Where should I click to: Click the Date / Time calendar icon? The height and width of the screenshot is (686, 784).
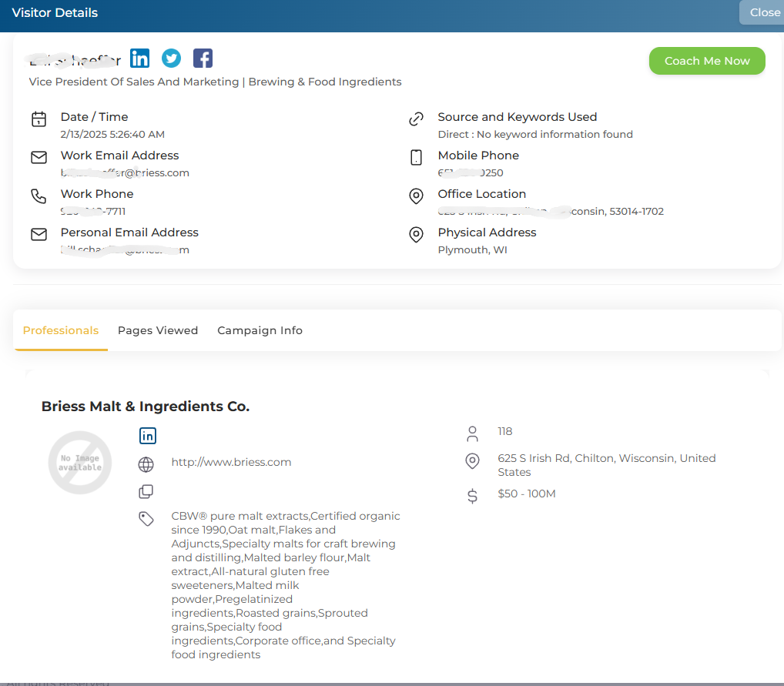pos(39,119)
